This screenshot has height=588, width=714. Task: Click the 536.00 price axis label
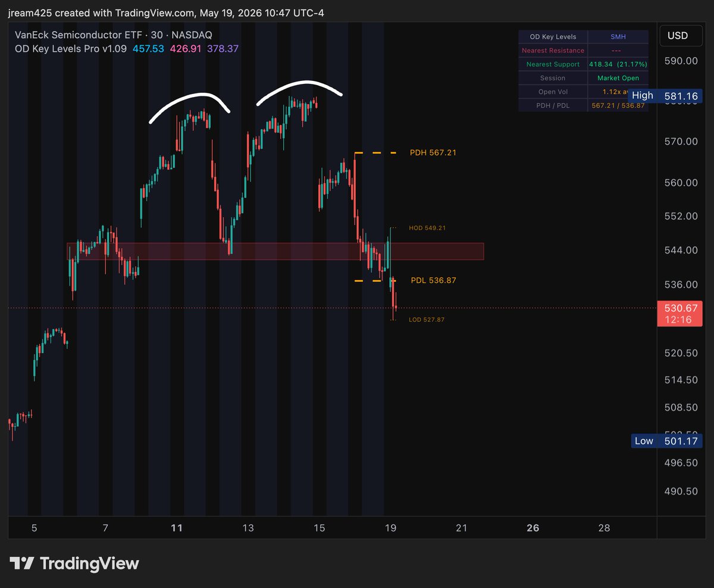[681, 284]
